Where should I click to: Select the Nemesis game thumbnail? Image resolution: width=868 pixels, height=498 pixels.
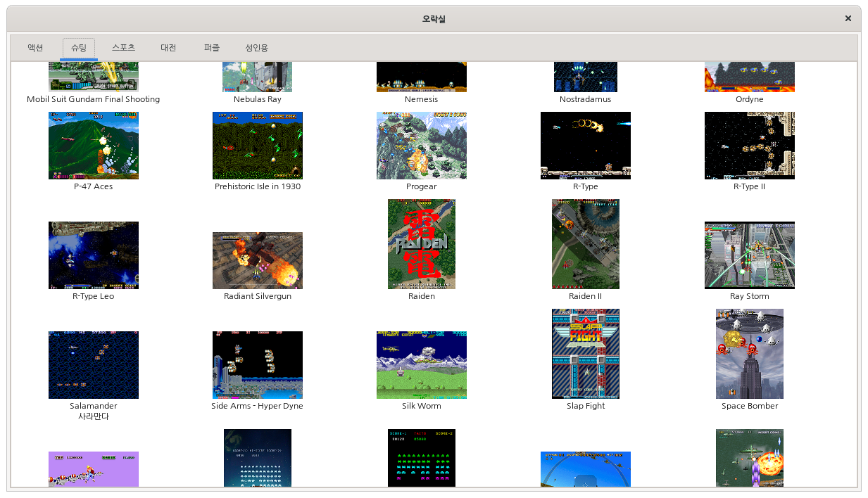point(422,77)
